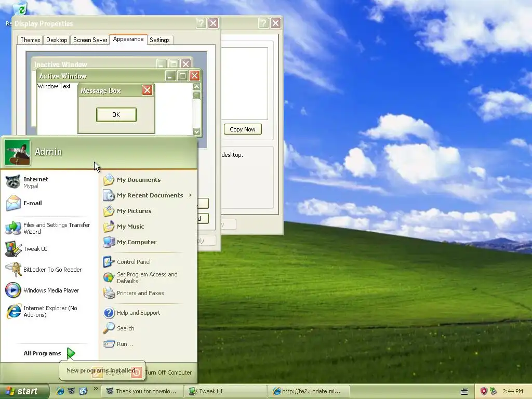
Task: Open Set Program Access and Defaults
Action: [x=148, y=277]
